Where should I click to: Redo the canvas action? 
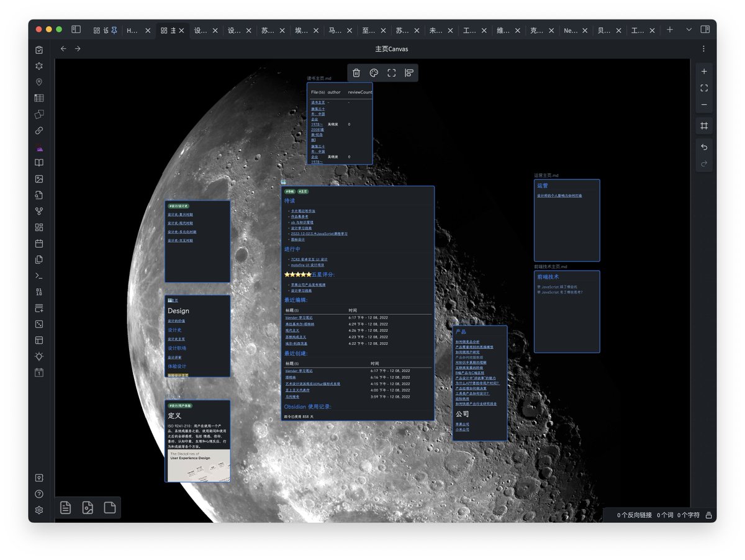pyautogui.click(x=704, y=164)
